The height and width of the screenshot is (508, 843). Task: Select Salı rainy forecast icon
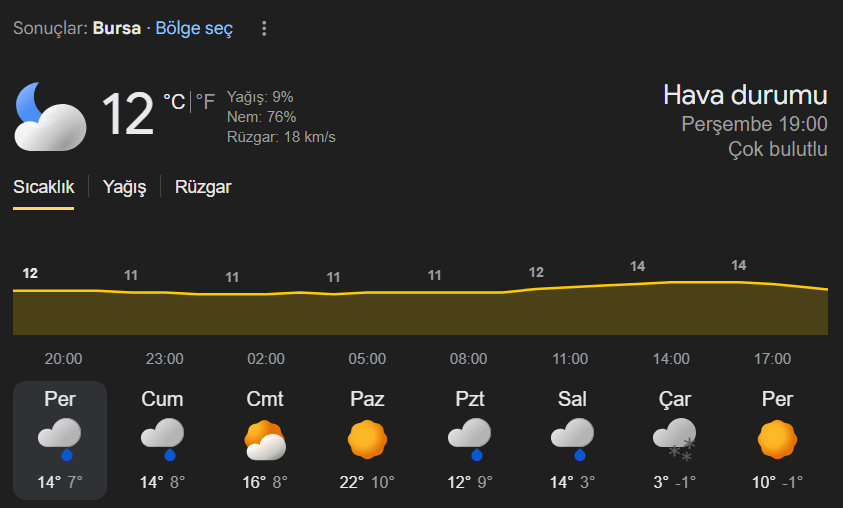(x=571, y=437)
